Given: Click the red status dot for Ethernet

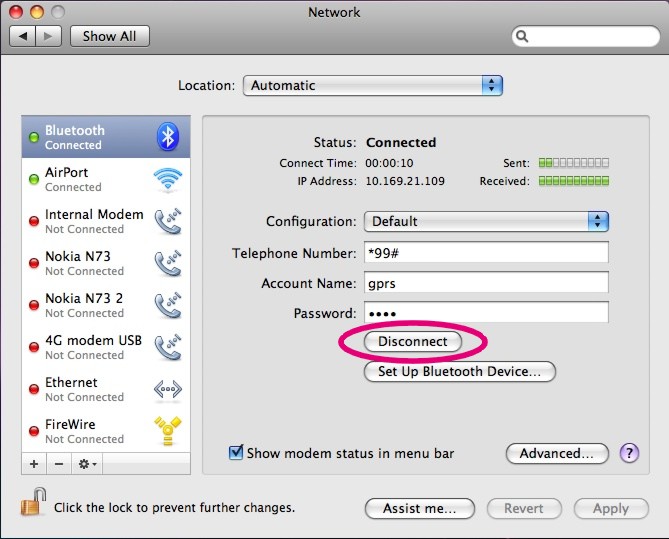Looking at the screenshot, I should 34,389.
